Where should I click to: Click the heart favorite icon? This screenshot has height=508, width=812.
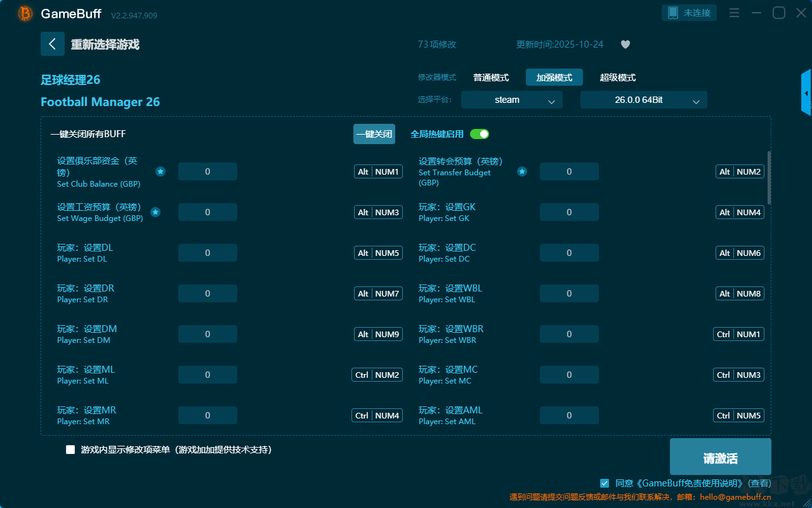tap(625, 44)
